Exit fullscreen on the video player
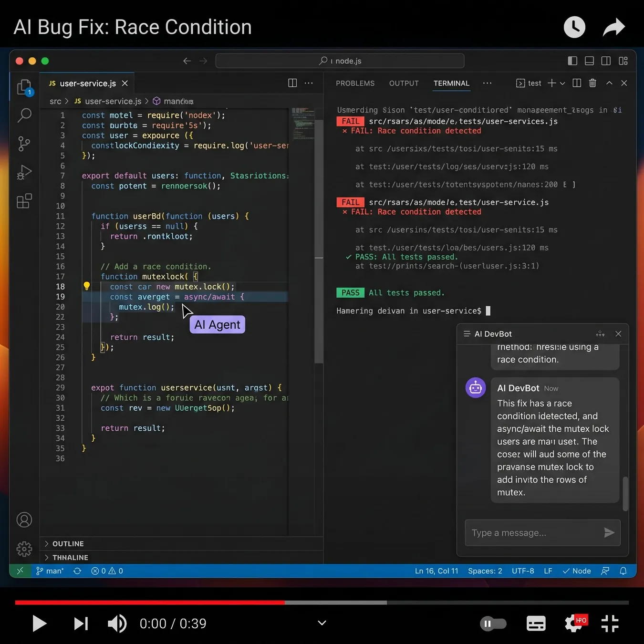Screen dimensions: 644x644 610,623
